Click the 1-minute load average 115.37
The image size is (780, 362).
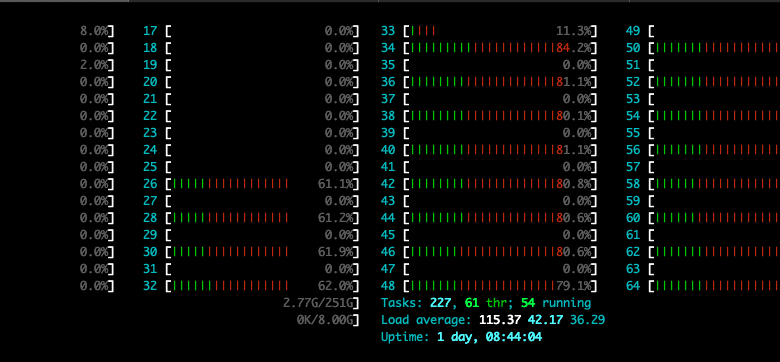point(500,320)
